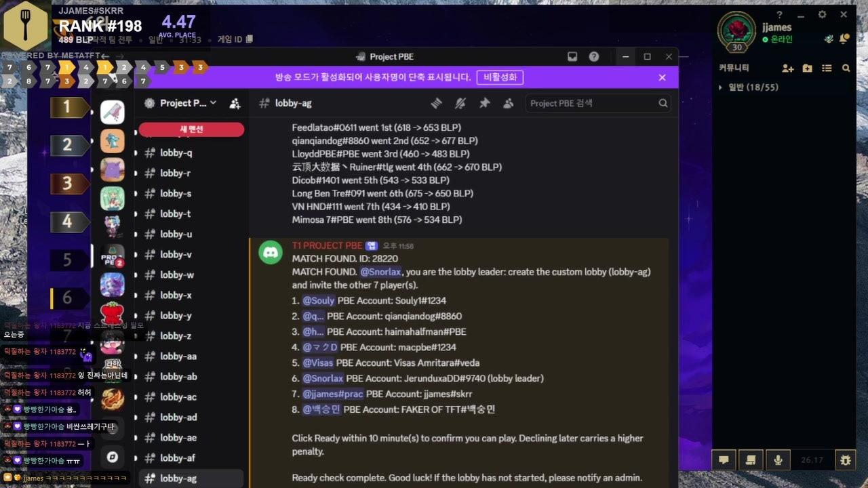Open the lobby-q channel
The width and height of the screenshot is (868, 488).
[192, 152]
